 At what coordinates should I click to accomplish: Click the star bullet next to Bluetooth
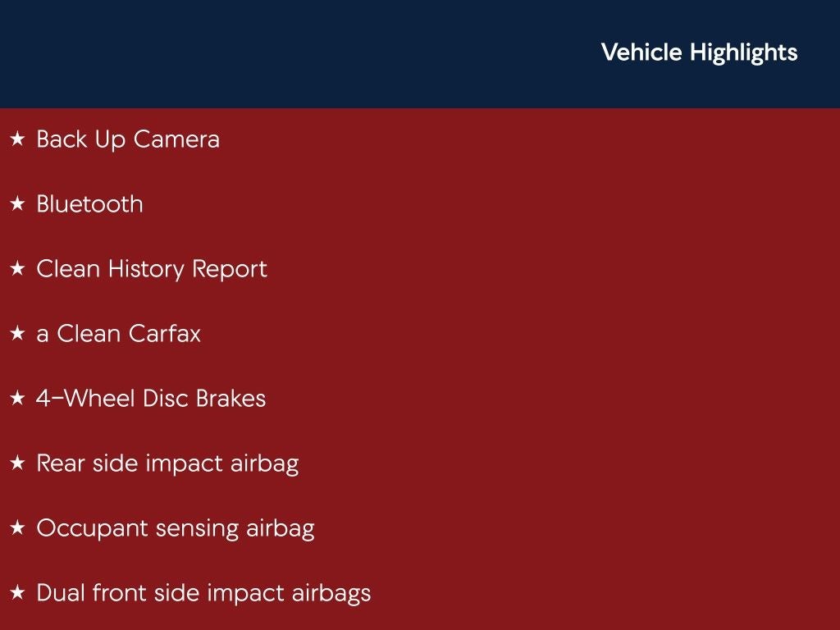point(17,204)
